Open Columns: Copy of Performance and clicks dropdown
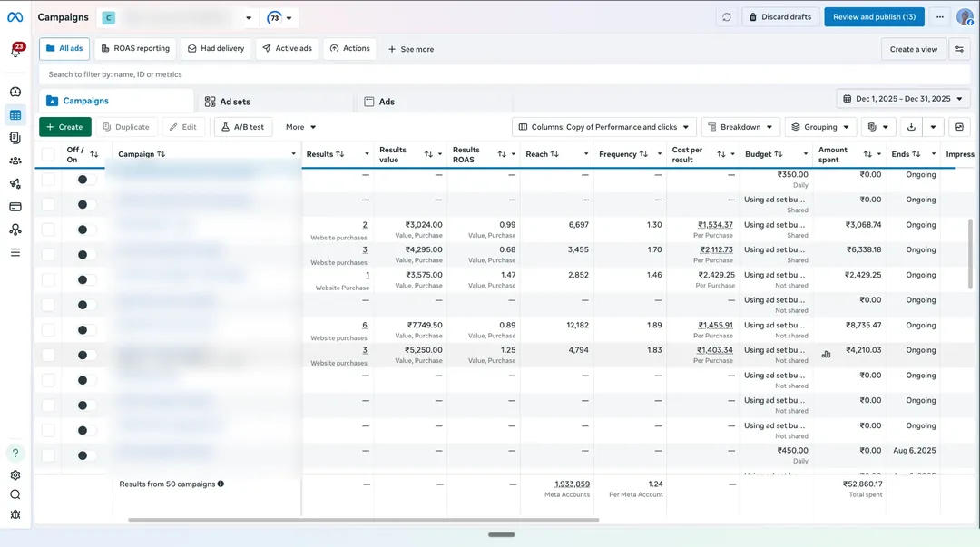 [603, 127]
